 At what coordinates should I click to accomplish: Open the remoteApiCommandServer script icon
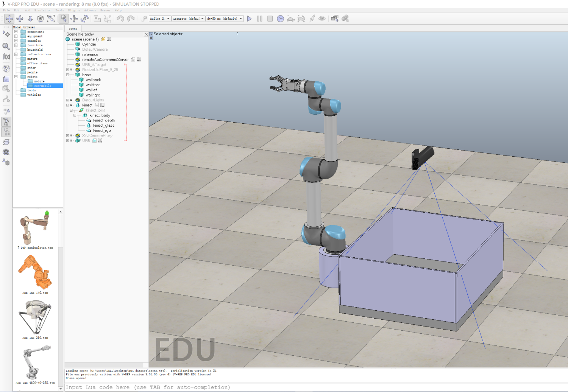[133, 60]
